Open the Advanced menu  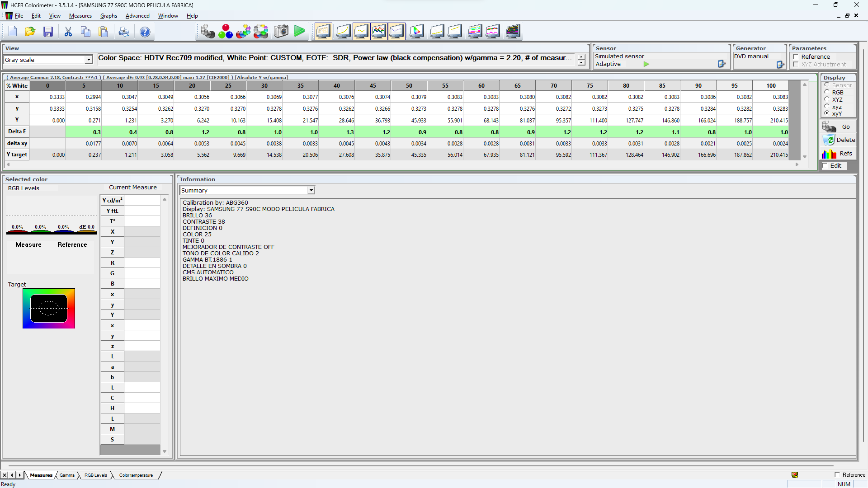point(137,16)
